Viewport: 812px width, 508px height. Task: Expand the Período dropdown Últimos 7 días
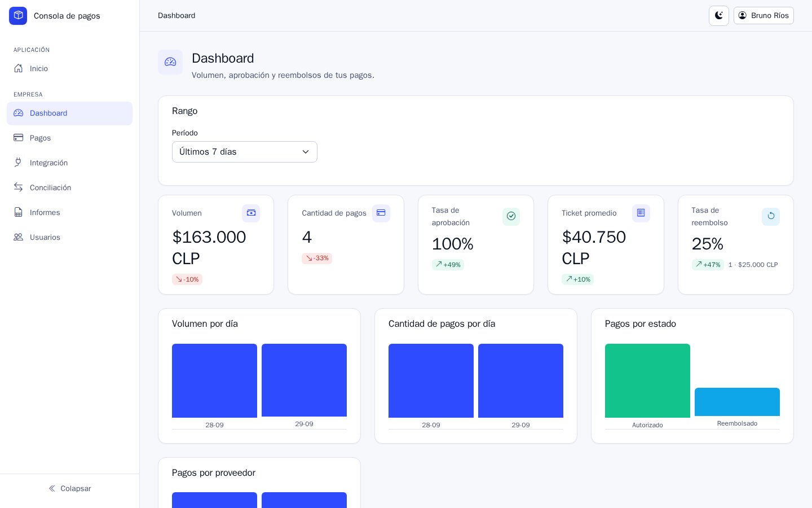[x=245, y=152]
